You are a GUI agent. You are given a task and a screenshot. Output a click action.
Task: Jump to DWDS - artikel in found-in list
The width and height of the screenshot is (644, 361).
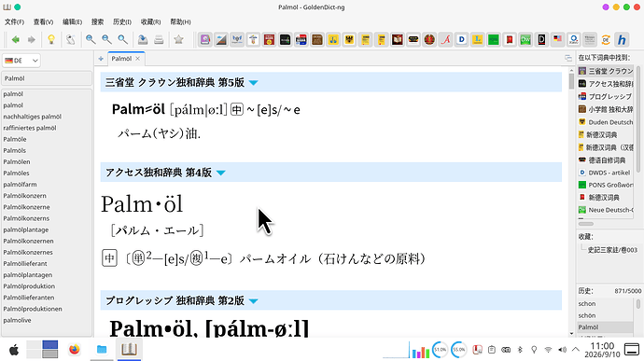click(x=606, y=173)
